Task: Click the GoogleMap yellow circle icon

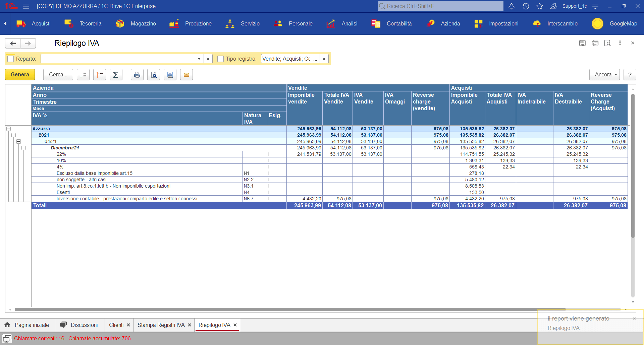Action: click(x=597, y=23)
